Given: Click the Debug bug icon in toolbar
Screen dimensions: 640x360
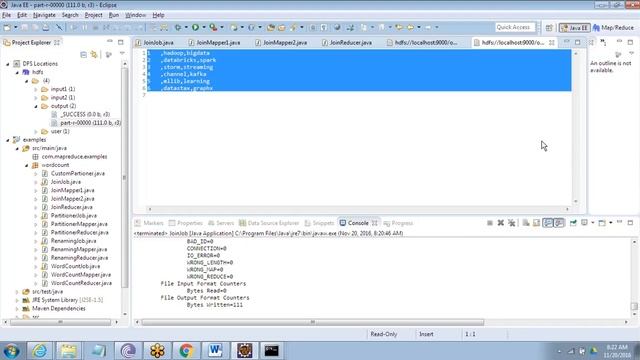Looking at the screenshot, I should (x=178, y=27).
